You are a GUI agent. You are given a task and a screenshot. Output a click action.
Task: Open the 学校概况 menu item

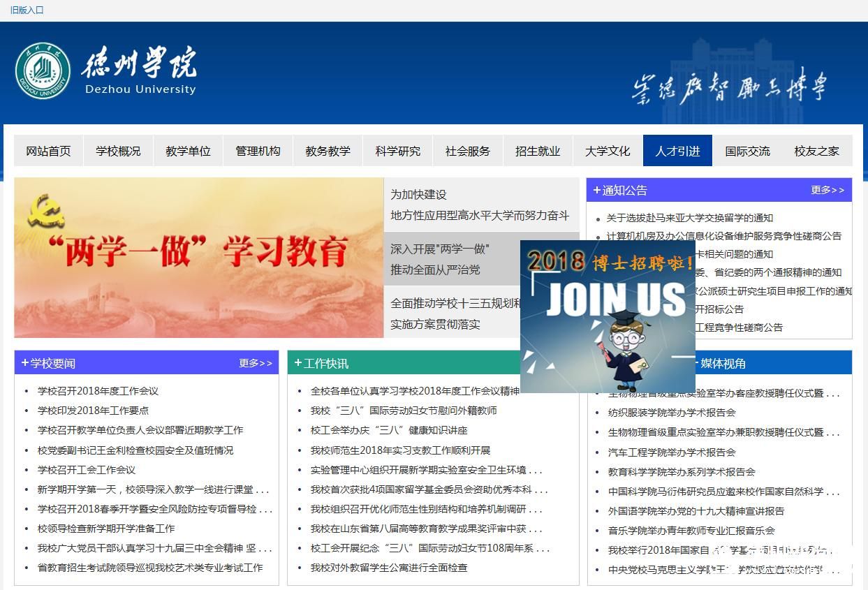pos(119,151)
